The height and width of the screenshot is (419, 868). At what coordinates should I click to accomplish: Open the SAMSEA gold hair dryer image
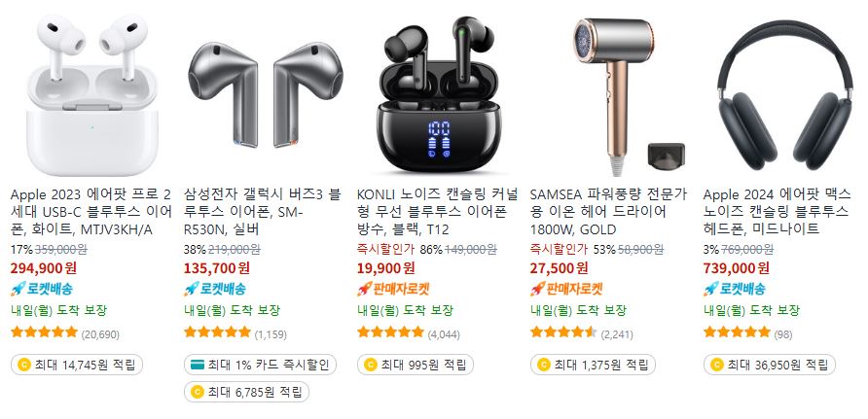628,95
